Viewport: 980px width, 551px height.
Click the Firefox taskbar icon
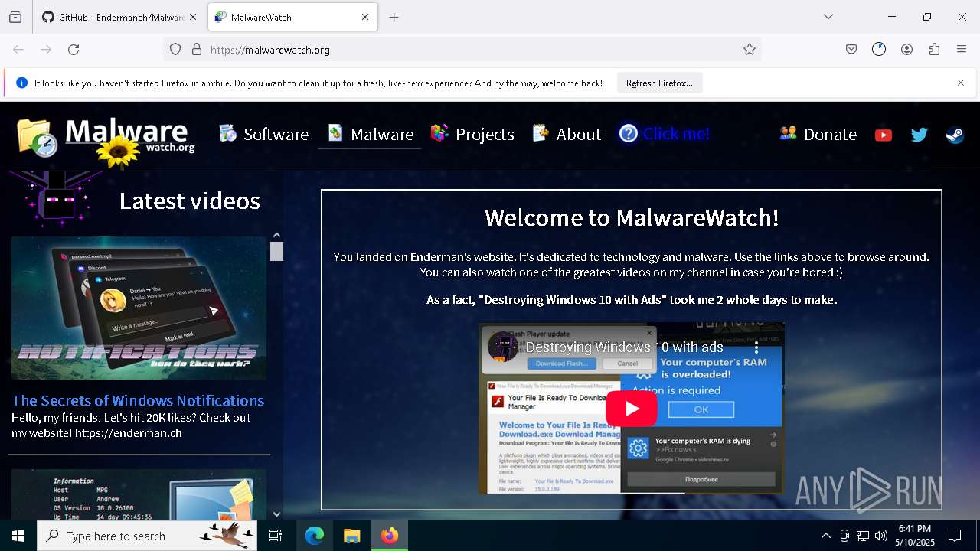pos(390,536)
